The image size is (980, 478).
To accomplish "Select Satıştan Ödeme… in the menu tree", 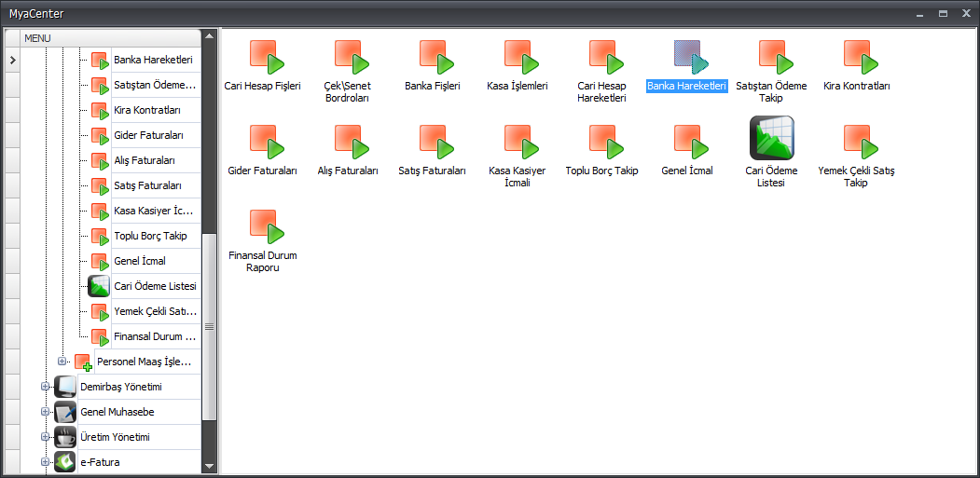I will (155, 85).
